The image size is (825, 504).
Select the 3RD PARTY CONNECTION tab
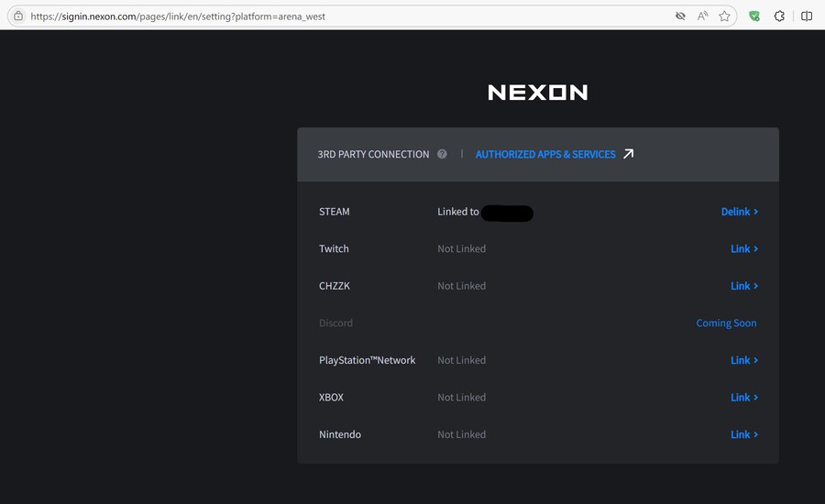[373, 154]
